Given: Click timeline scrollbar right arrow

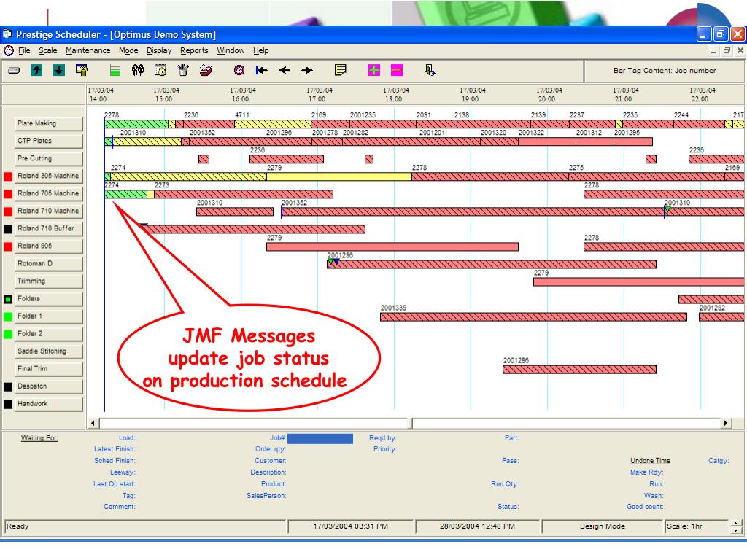Looking at the screenshot, I should pyautogui.click(x=726, y=423).
